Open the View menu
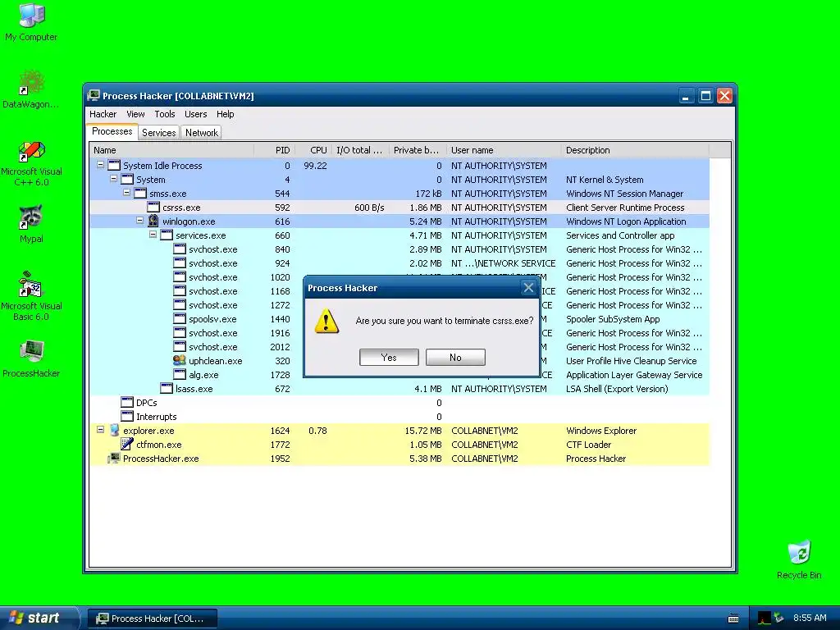This screenshot has width=840, height=630. click(x=135, y=114)
